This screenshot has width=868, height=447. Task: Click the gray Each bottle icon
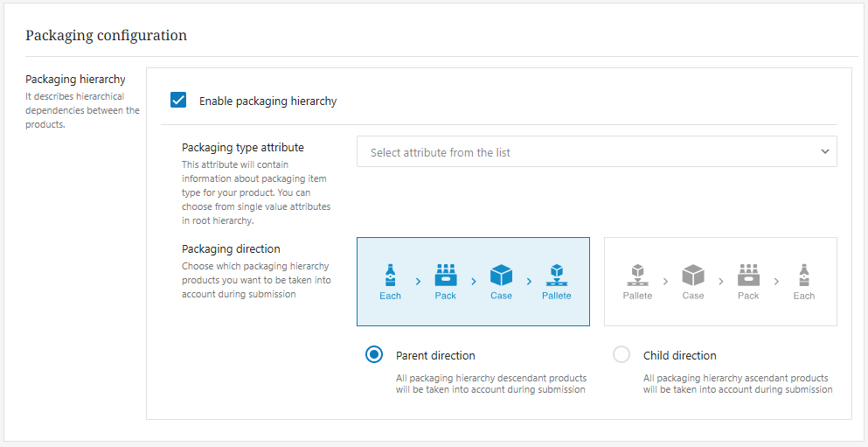[803, 276]
